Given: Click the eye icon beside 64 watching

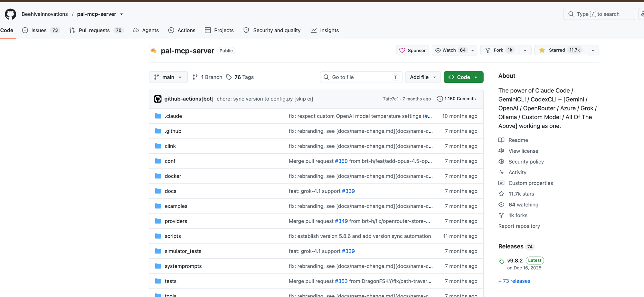Looking at the screenshot, I should [x=501, y=205].
